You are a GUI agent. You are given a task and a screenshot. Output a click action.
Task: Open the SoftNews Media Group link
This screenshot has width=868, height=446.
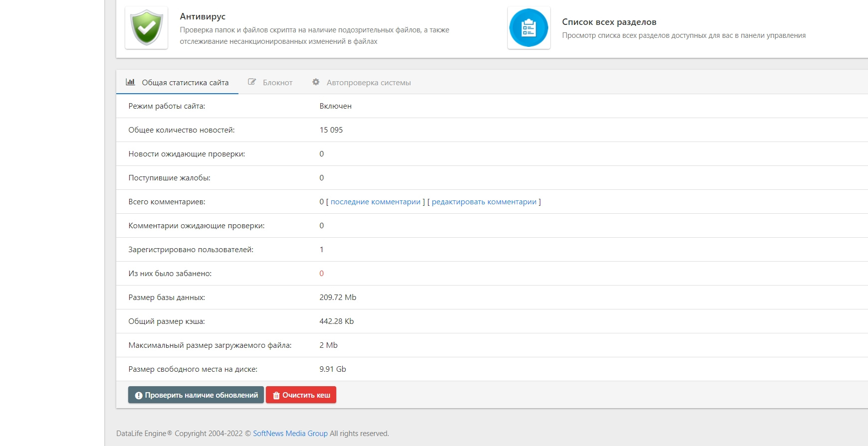coord(290,434)
